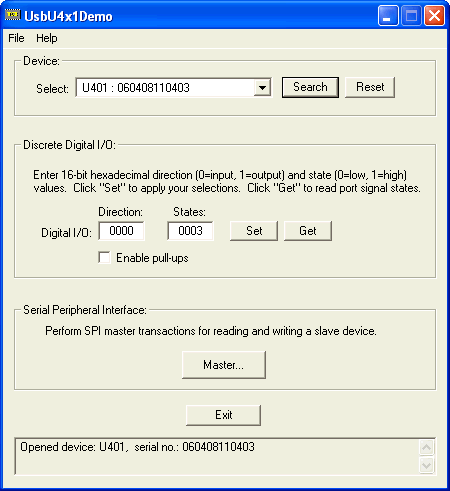Image resolution: width=450 pixels, height=491 pixels.
Task: Read port states with Get button
Action: [308, 231]
